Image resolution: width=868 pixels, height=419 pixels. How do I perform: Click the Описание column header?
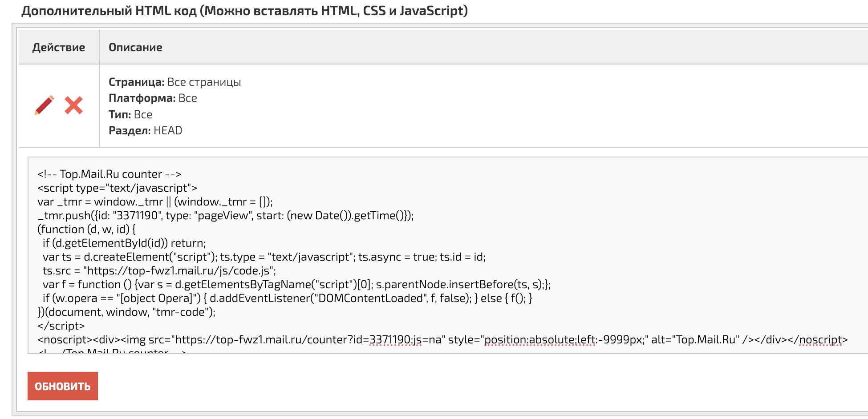(x=135, y=48)
